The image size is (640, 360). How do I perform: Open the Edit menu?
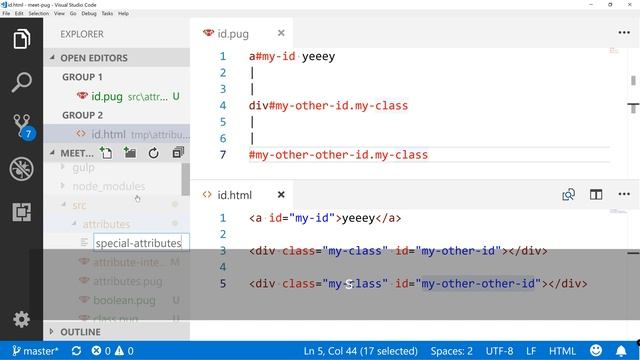19,13
